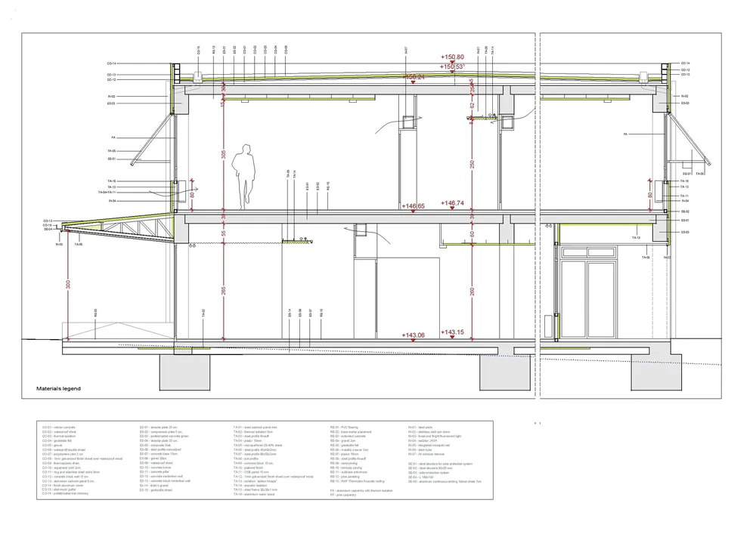This screenshot has height=534, width=756.
Task: Click legend entry "IN-01 - steel plate"
Action: tap(420, 427)
